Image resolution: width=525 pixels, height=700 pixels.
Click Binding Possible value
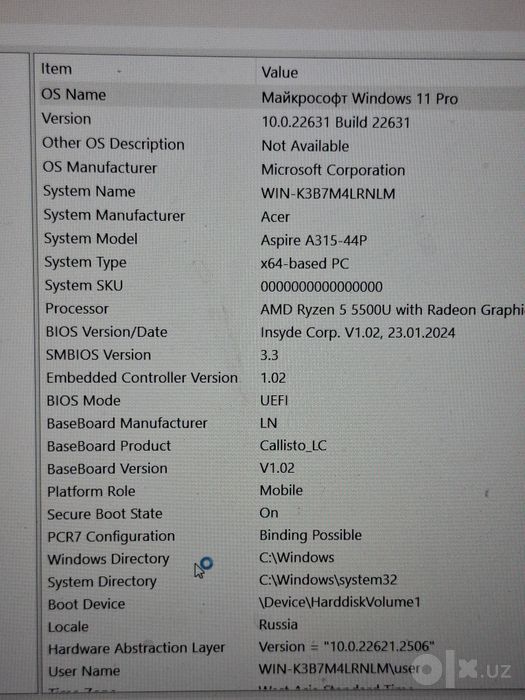(x=310, y=535)
